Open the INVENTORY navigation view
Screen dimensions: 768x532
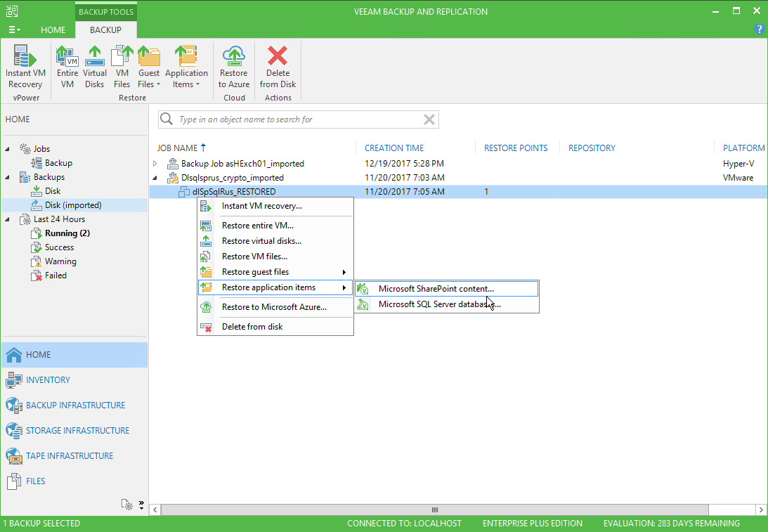[x=74, y=380]
